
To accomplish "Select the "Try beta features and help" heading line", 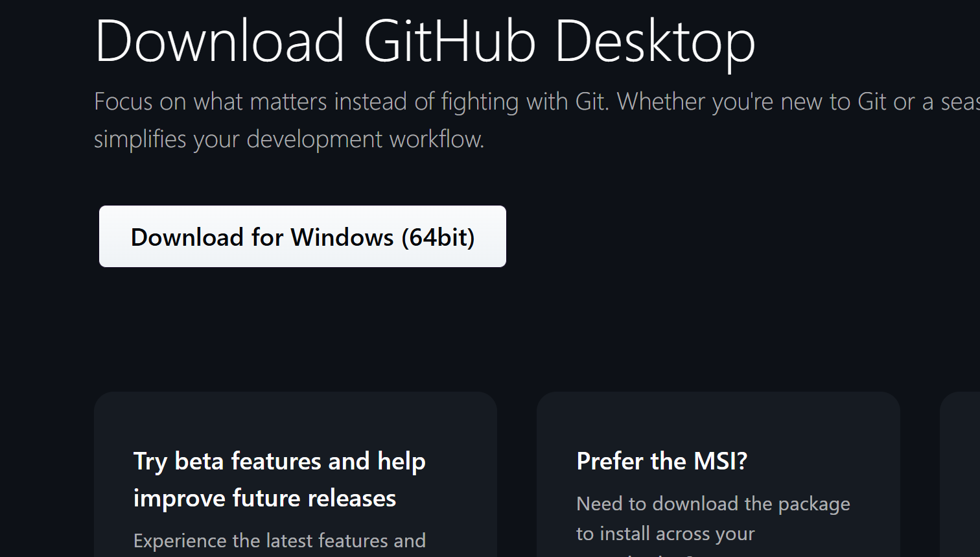I will (x=279, y=461).
